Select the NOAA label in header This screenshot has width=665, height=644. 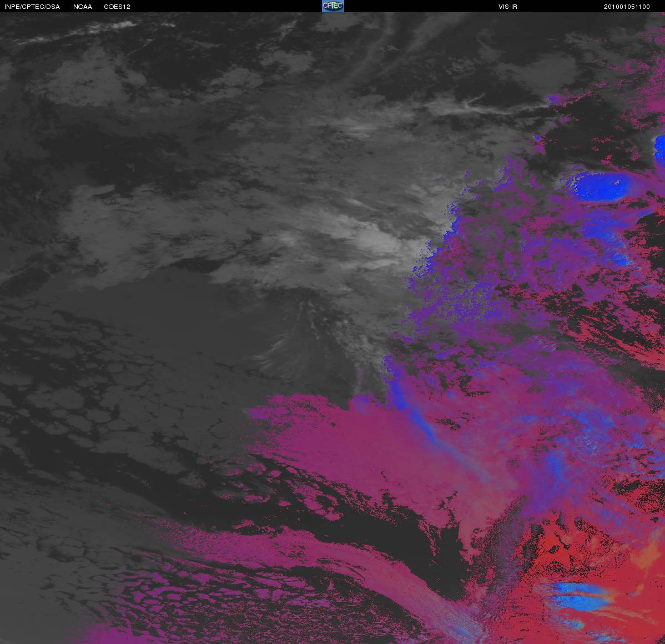click(83, 7)
